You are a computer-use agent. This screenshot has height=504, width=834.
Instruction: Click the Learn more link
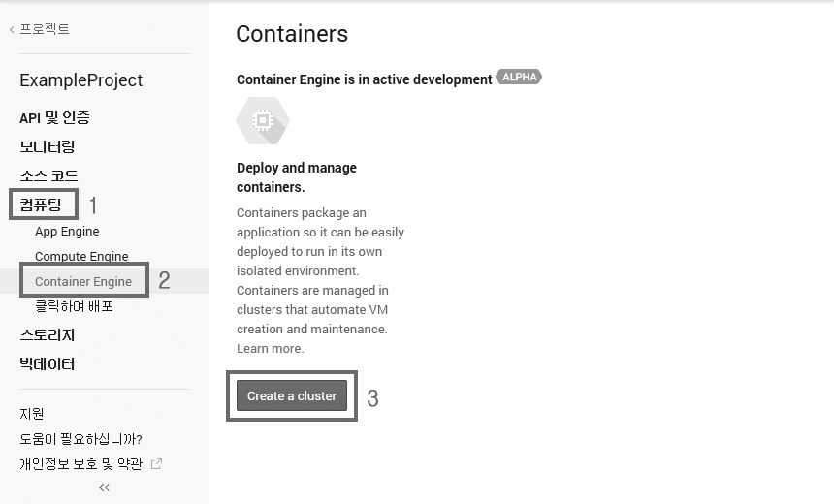pyautogui.click(x=270, y=349)
